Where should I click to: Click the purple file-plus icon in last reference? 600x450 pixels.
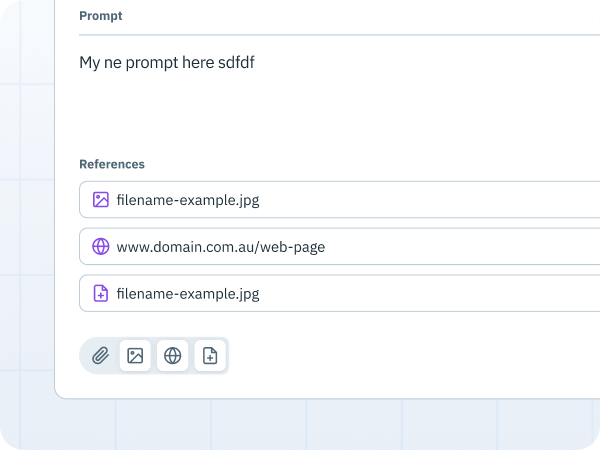(101, 293)
